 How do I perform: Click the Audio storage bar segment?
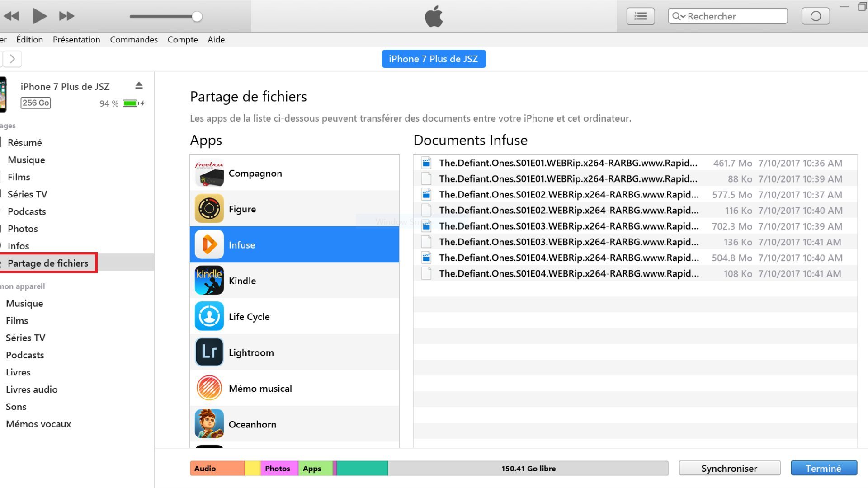coord(217,469)
